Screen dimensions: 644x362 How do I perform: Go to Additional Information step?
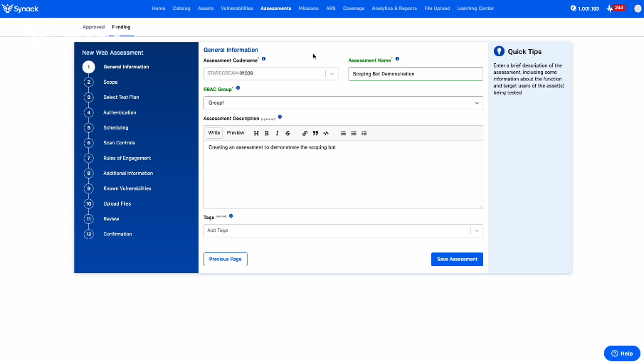tap(128, 174)
